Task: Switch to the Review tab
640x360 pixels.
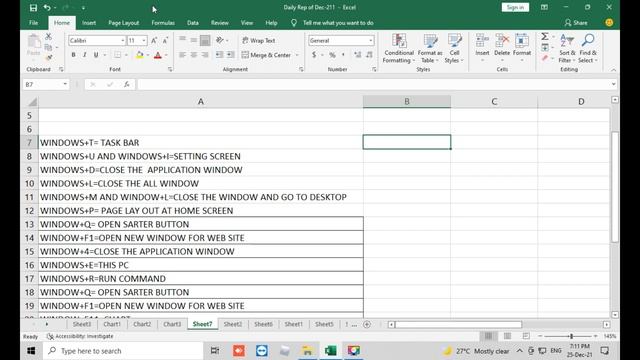Action: pyautogui.click(x=220, y=23)
